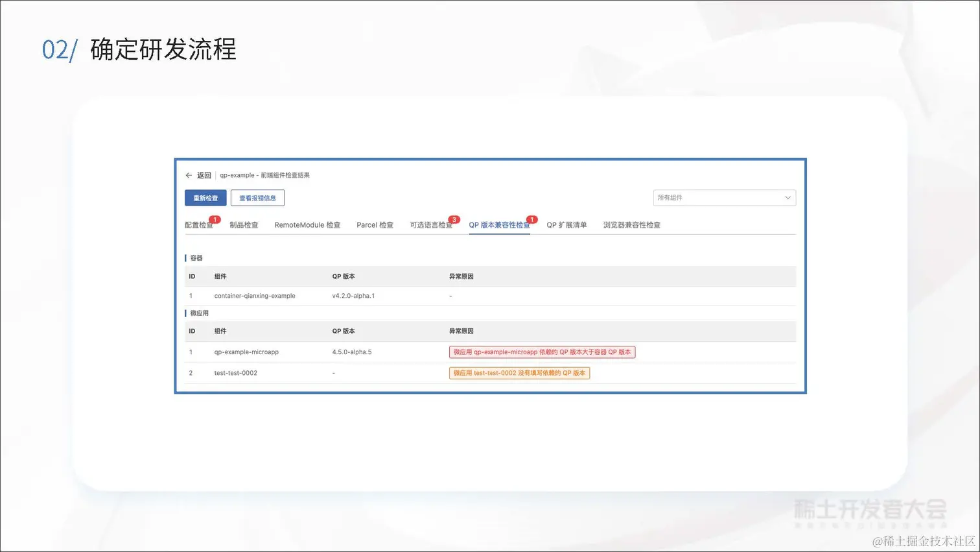Click the container-qianxing-example cell
980x552 pixels.
255,296
